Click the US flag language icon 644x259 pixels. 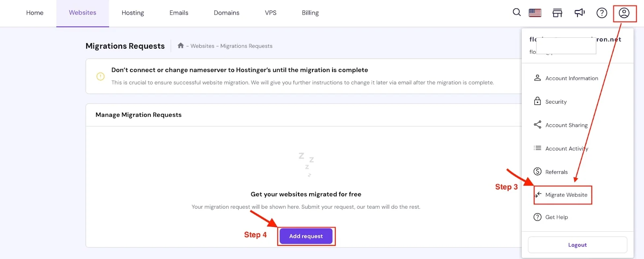point(535,12)
